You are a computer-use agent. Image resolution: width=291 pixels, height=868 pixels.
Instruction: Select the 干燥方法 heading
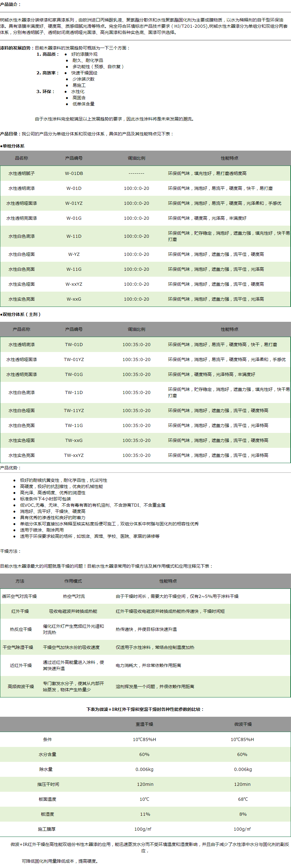coord(10,551)
